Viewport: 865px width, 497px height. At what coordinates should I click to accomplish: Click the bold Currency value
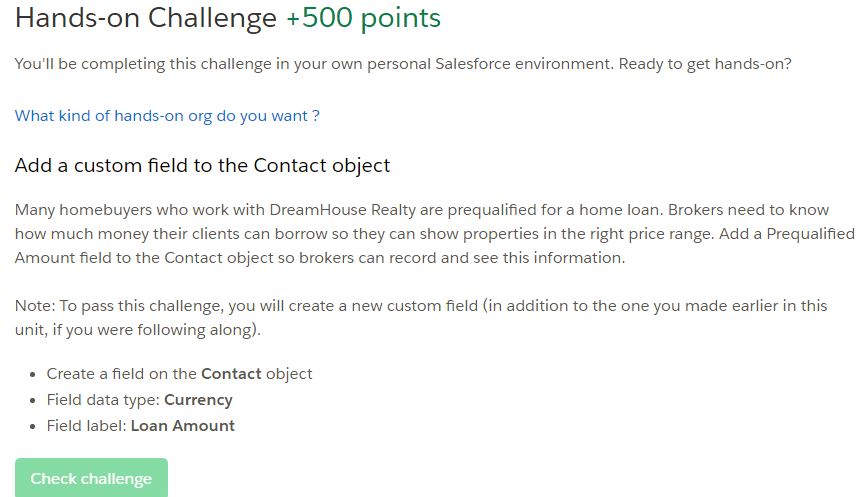coord(198,400)
